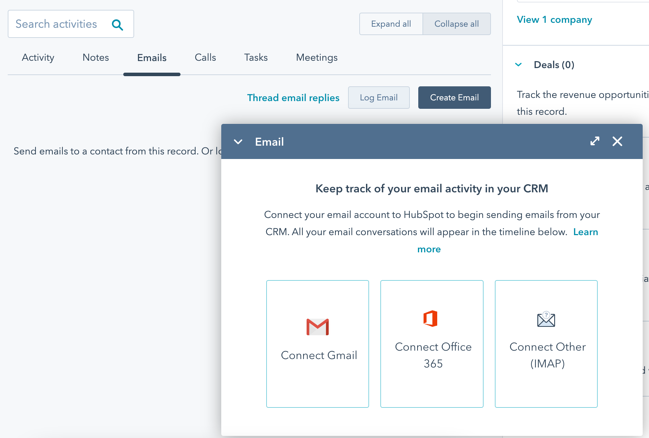Click the Log Email button
649x438 pixels.
point(379,98)
